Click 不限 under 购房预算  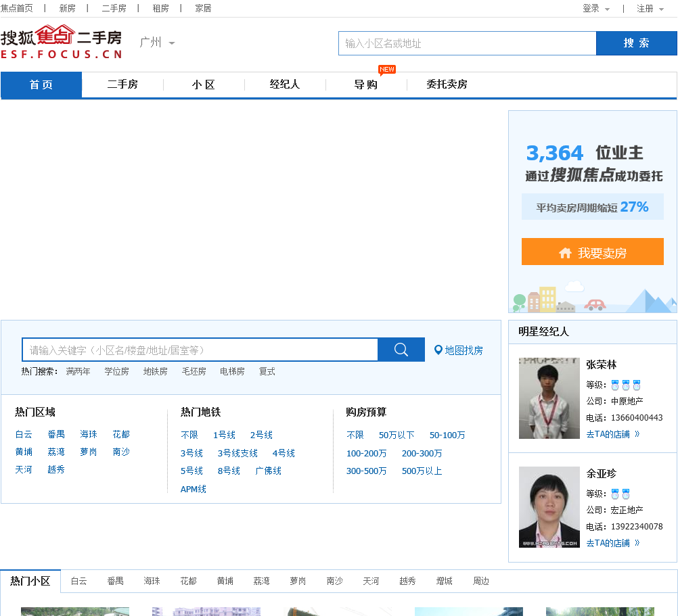coord(355,435)
